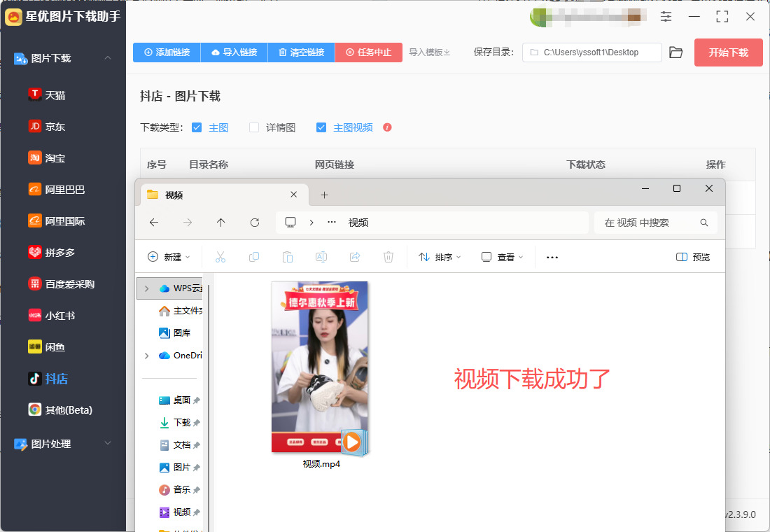Open the 查看 view dropdown
The height and width of the screenshot is (532, 770).
[502, 257]
